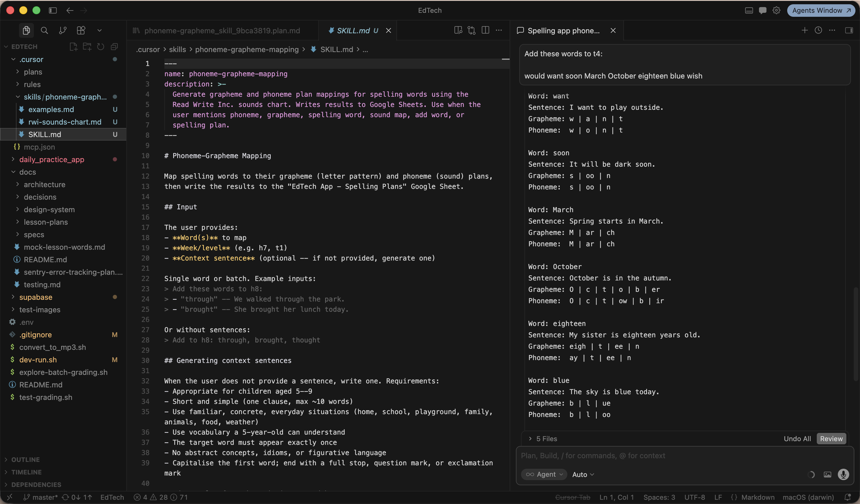Click Undo All button
Screen dimensions: 860x504
797,439
